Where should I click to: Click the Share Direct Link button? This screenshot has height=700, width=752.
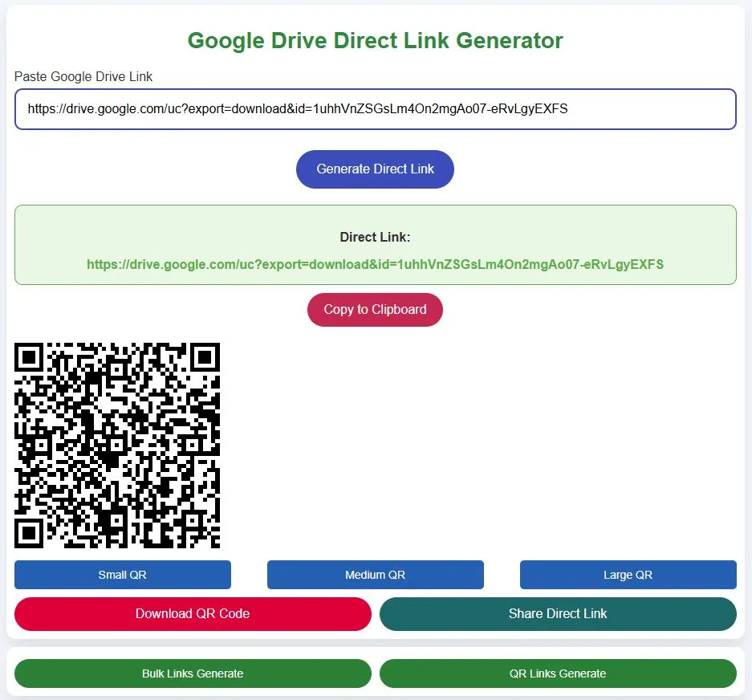tap(558, 613)
